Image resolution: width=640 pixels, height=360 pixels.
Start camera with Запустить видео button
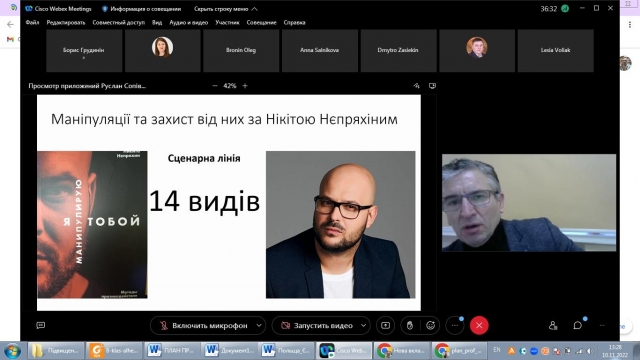pos(317,325)
